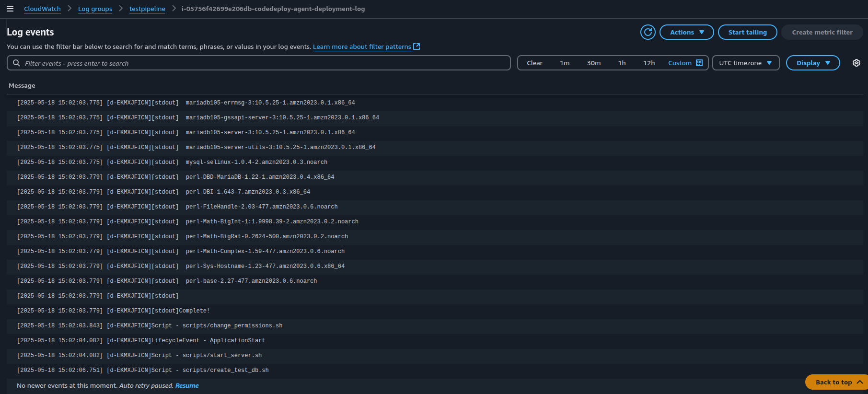Select the perl-Sys-Hostname log row
This screenshot has height=394, width=868.
(435, 266)
